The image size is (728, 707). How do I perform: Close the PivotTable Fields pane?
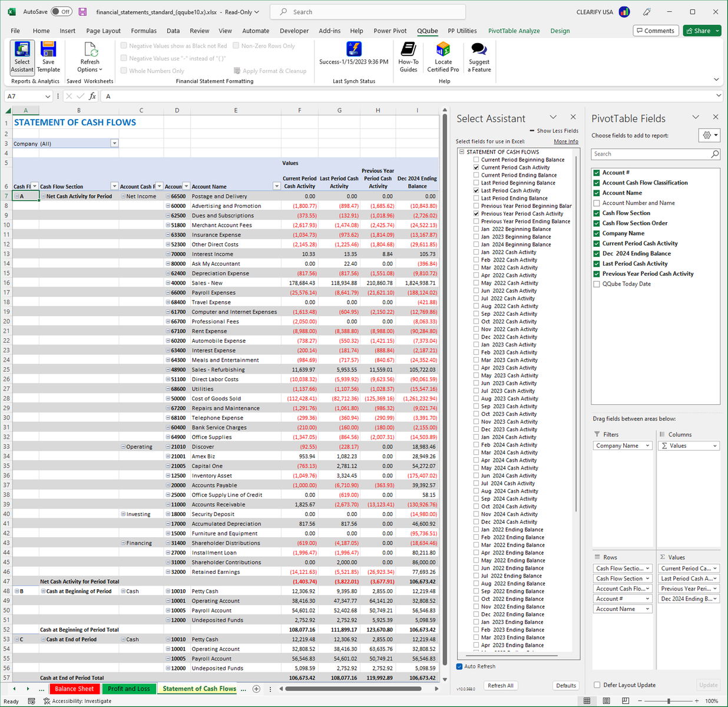[x=716, y=117]
